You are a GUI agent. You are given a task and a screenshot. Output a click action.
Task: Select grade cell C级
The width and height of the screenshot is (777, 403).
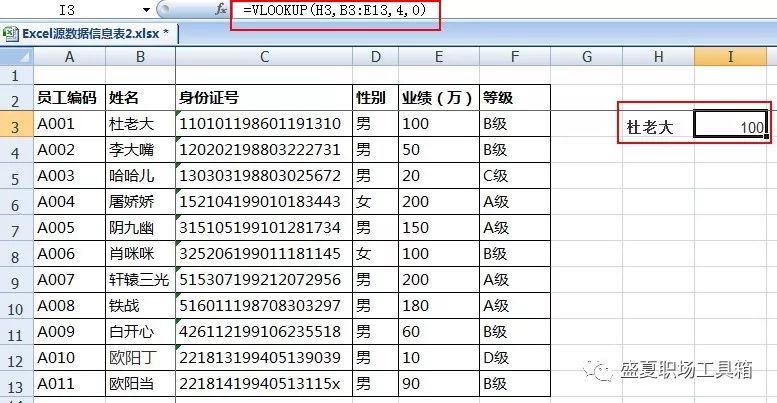point(515,176)
